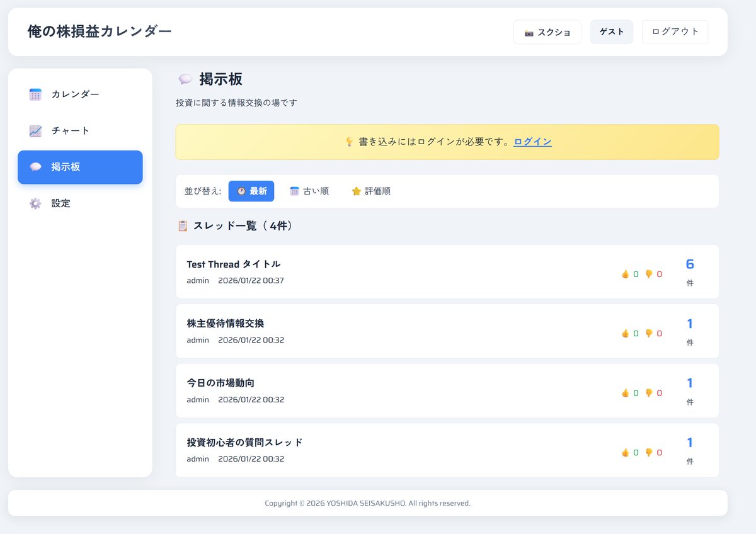Click the clipboard icon beside スレッド一覧

tap(182, 225)
